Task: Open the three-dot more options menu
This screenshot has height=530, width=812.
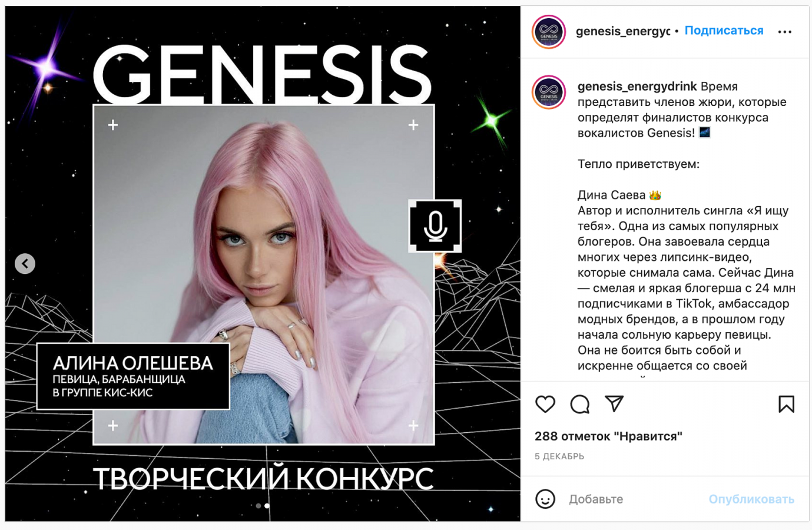Action: tap(785, 32)
